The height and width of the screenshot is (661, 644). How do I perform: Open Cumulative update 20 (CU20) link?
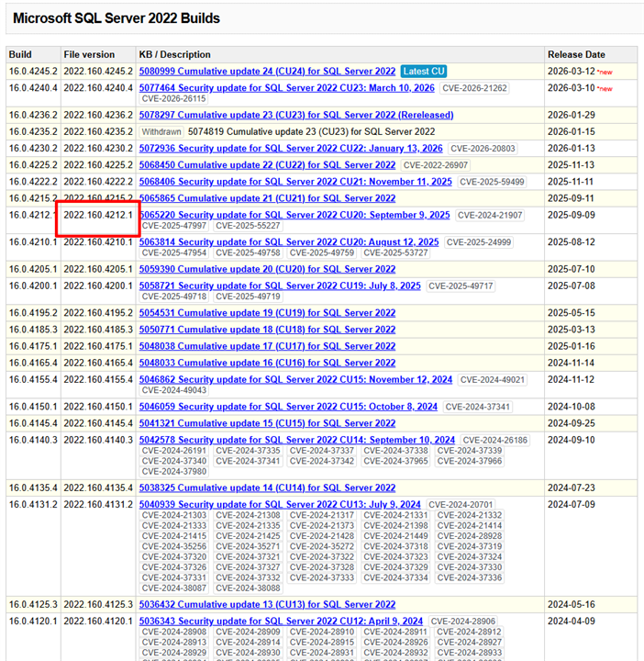(267, 270)
